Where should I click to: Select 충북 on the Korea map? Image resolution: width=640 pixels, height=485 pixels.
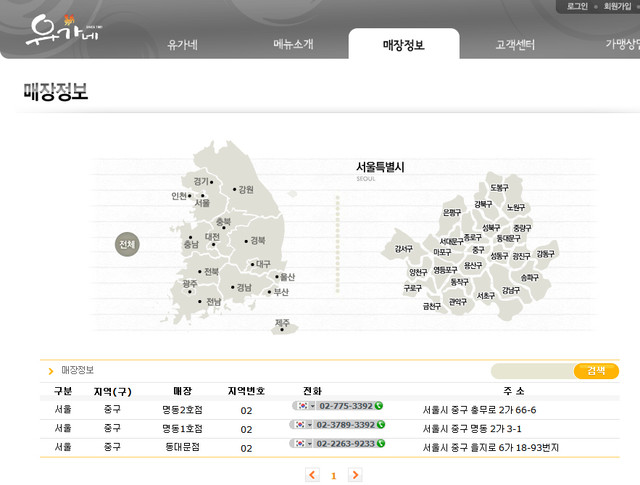point(223,223)
